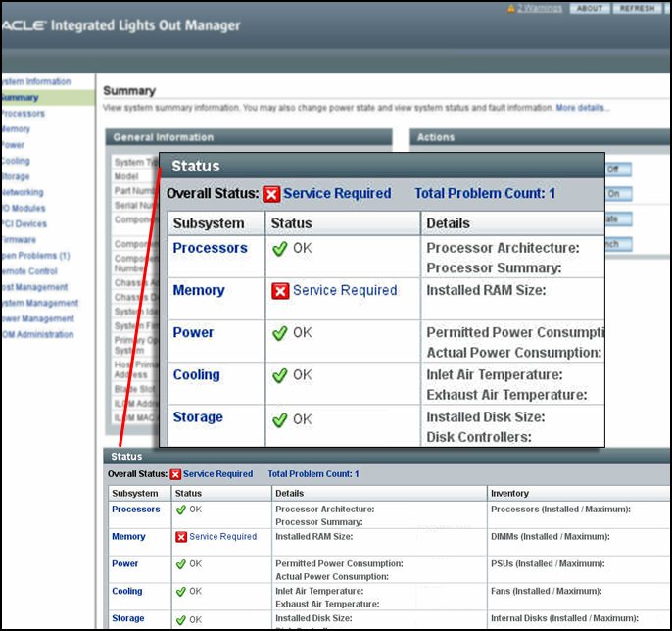Click red X icon in Memory row of enlarged callout
The height and width of the screenshot is (631, 672).
point(280,291)
